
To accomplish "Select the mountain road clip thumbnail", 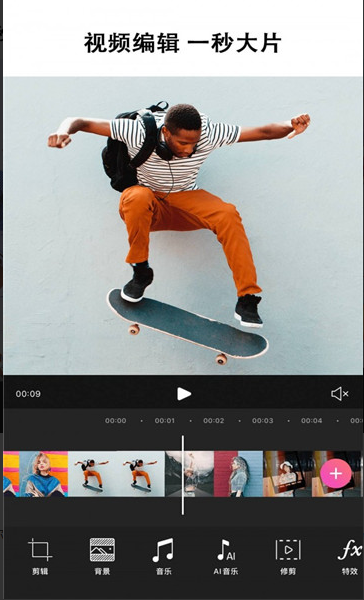I will (x=189, y=474).
